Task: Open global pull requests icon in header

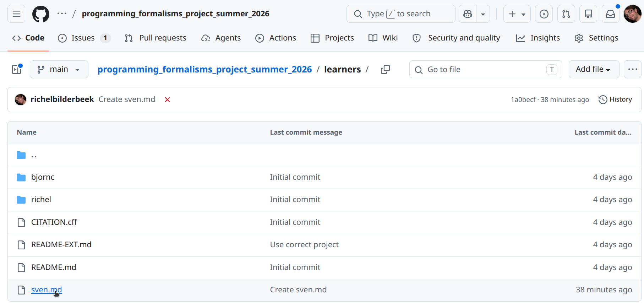Action: tap(566, 14)
